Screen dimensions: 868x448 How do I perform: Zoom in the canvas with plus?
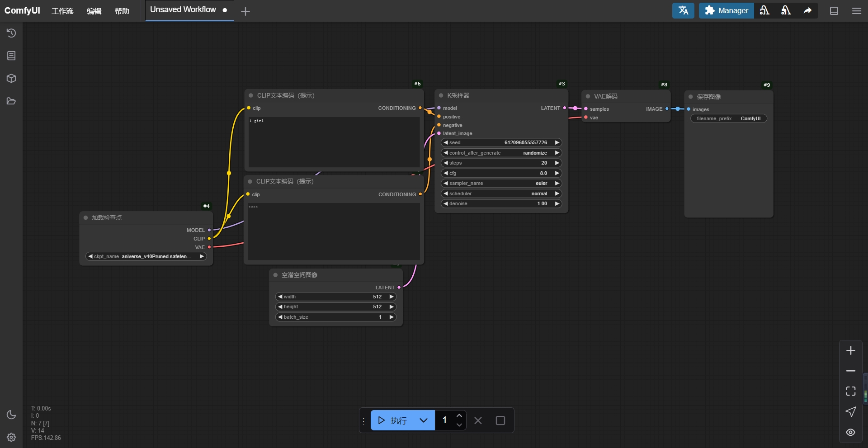pyautogui.click(x=850, y=351)
